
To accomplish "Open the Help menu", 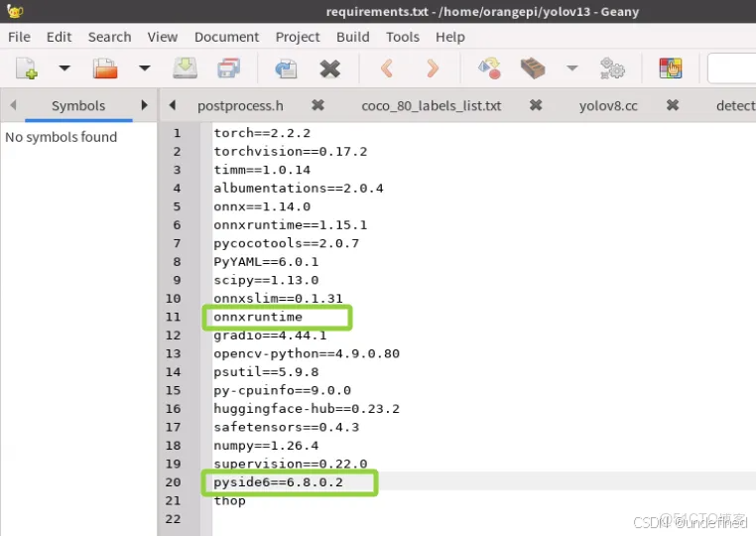I will (450, 37).
